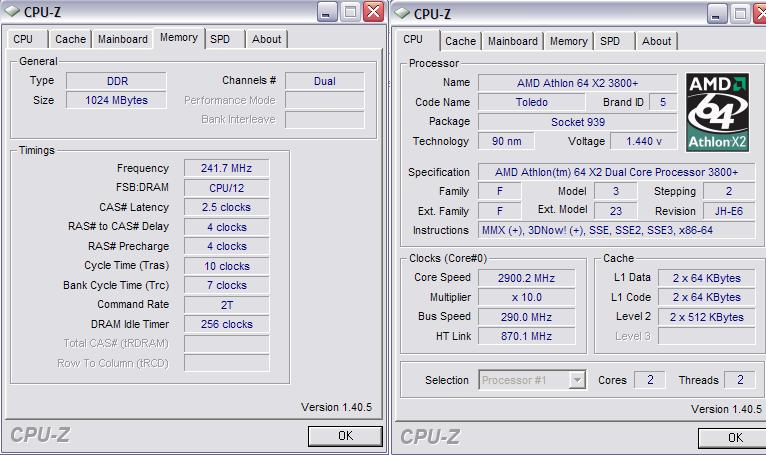This screenshot has height=455, width=766.
Task: Open Cache tab in left CPU-Z window
Action: point(70,39)
